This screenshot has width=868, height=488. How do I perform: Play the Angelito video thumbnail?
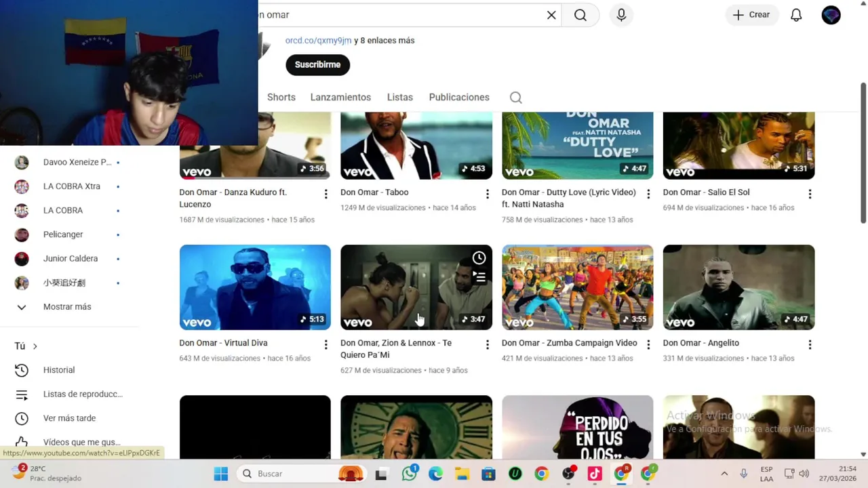(x=738, y=287)
